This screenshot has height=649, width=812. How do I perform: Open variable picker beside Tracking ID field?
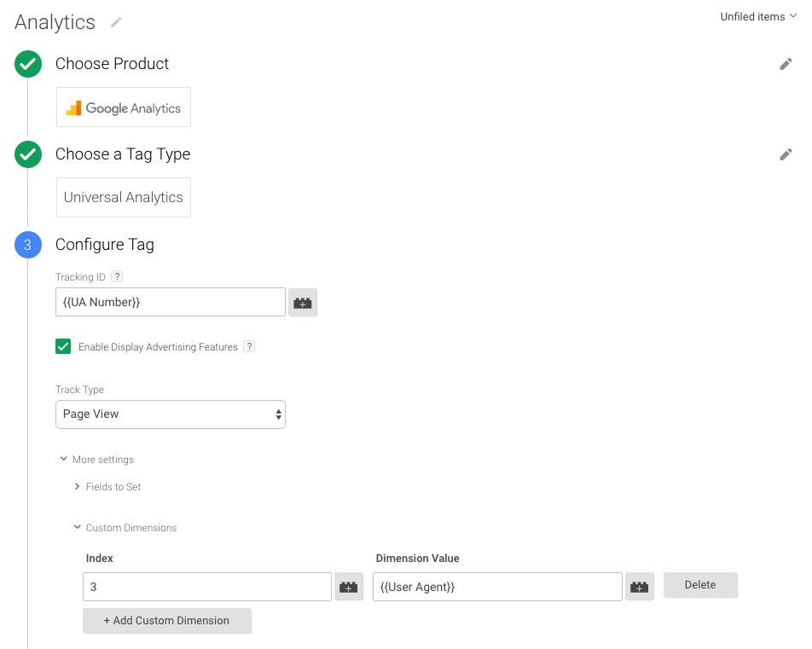303,303
